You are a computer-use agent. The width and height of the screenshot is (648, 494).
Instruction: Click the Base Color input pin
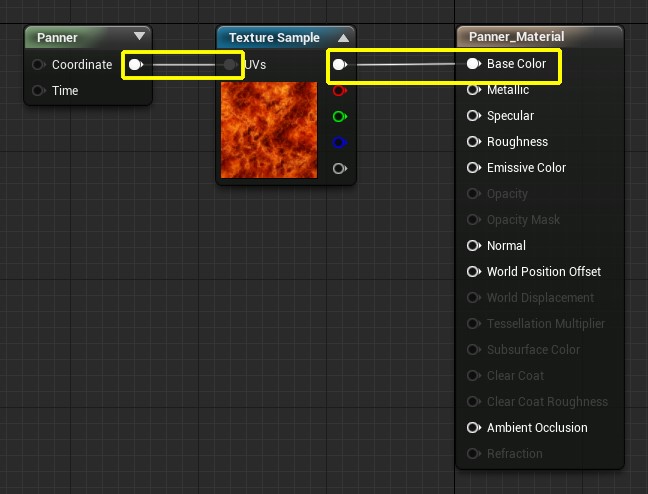[x=474, y=64]
